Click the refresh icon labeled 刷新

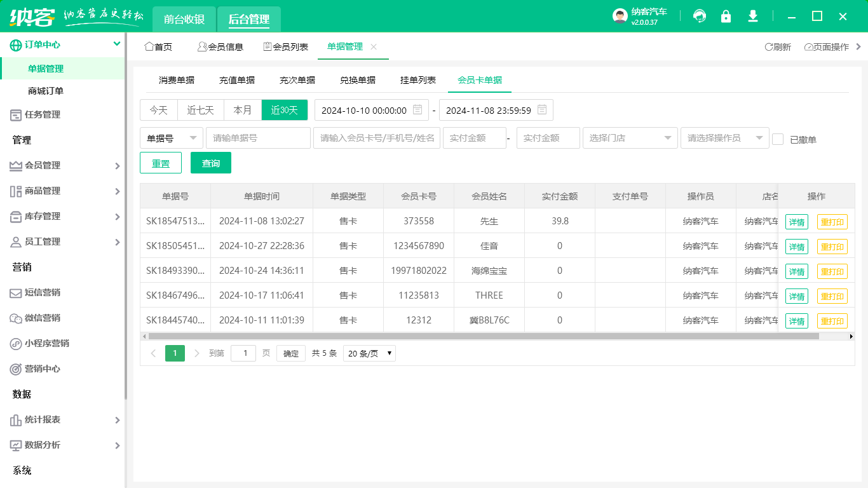(778, 47)
